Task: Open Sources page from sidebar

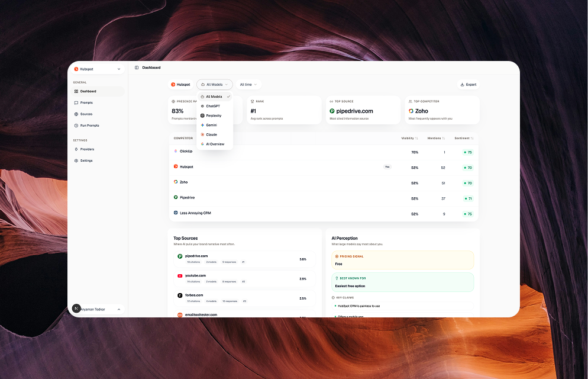Action: click(x=98, y=114)
